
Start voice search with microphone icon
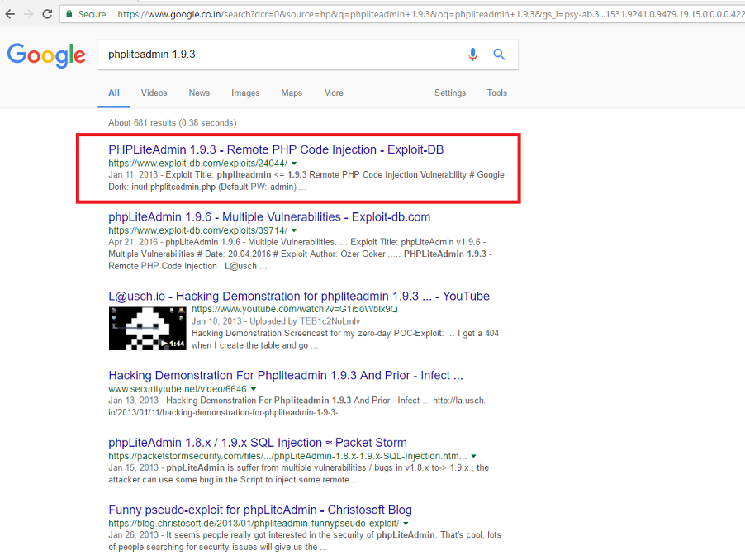[x=472, y=55]
